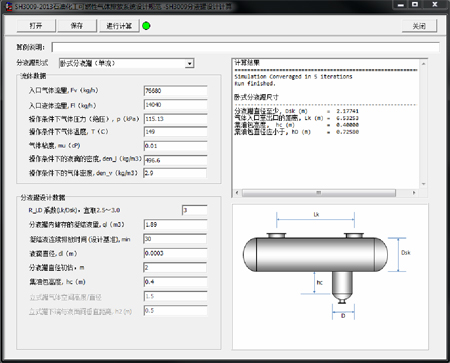Click the discharge time (min) field 30
This screenshot has width=450, height=363.
tap(176, 239)
